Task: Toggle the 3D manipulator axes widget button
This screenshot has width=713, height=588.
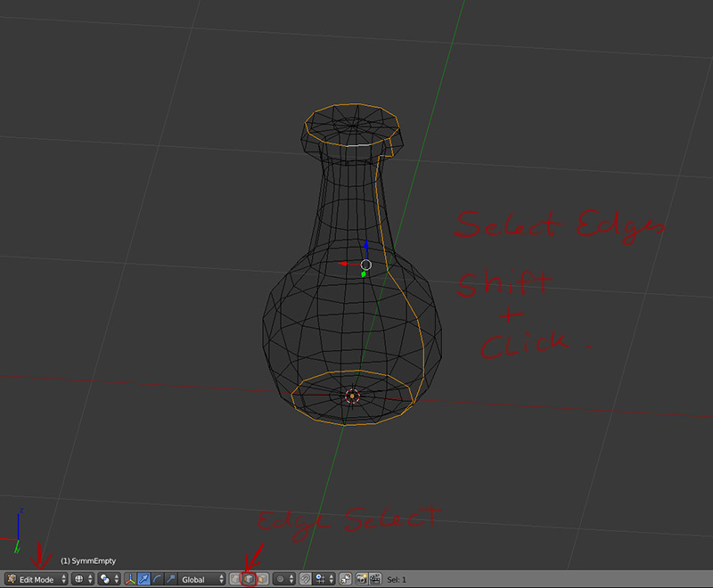Action: pos(130,579)
